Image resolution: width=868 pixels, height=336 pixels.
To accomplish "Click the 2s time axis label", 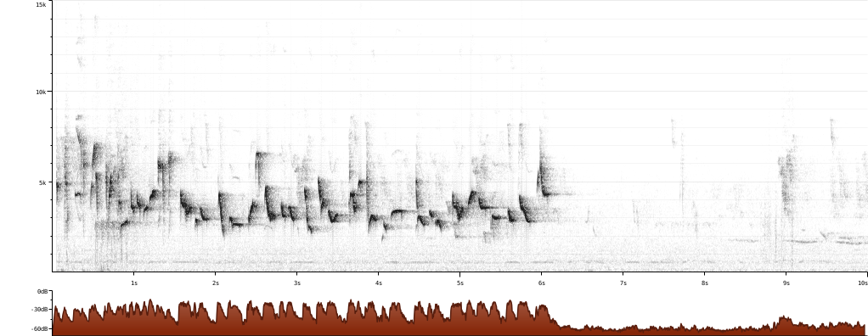I will 216,283.
